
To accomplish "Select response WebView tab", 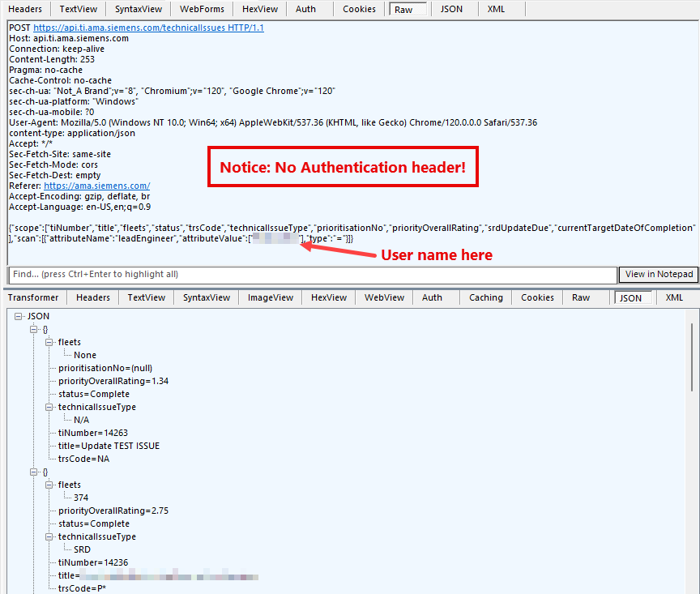I will [x=384, y=297].
